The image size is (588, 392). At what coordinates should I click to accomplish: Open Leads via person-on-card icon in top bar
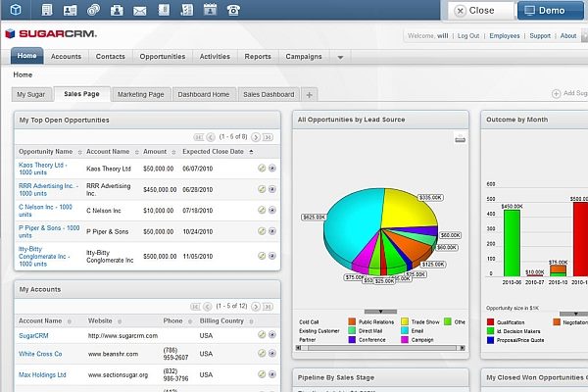[117, 10]
